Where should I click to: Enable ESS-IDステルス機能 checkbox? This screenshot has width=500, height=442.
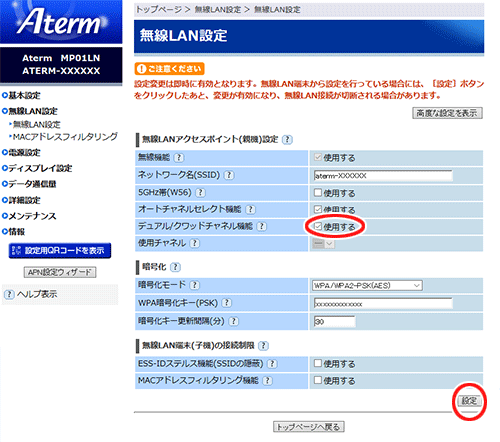click(x=318, y=363)
